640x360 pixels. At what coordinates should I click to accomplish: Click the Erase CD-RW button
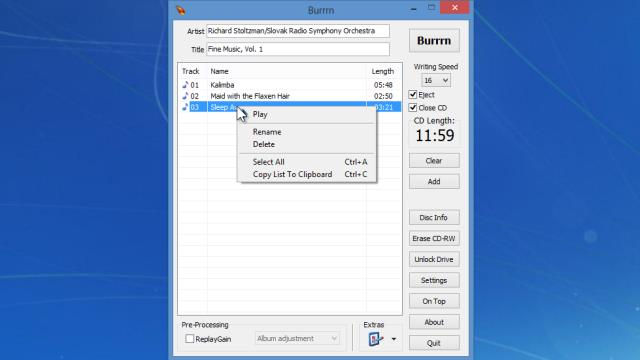434,238
